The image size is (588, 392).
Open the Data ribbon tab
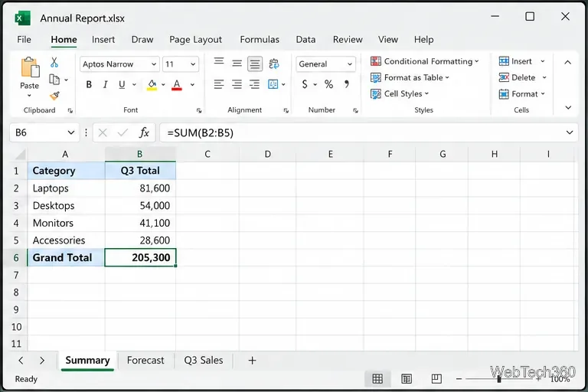(x=305, y=39)
